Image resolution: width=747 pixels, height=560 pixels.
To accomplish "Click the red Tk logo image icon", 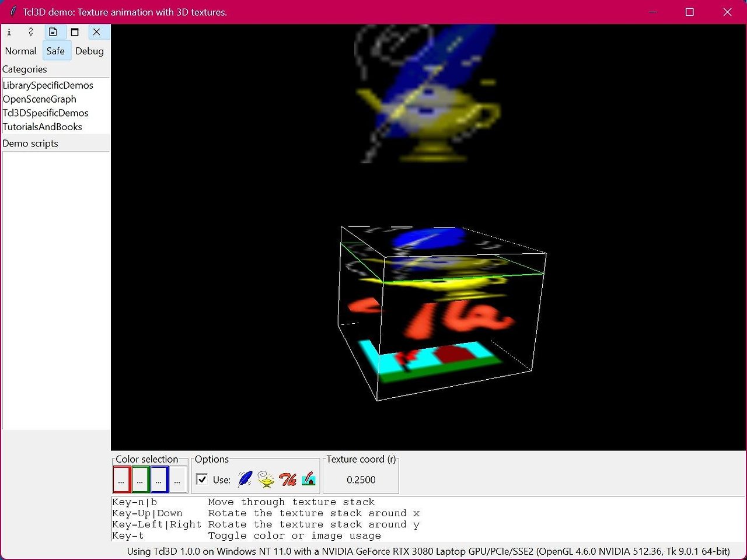I will pyautogui.click(x=288, y=480).
